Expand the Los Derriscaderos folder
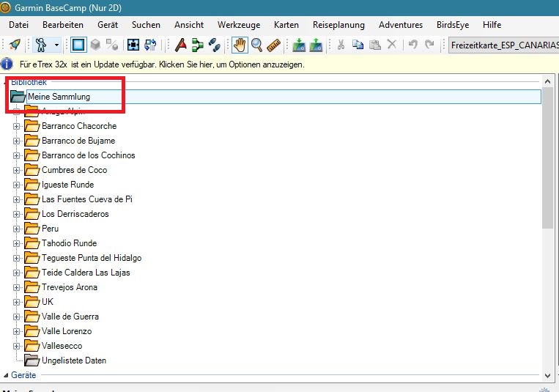This screenshot has height=392, width=559. tap(16, 214)
